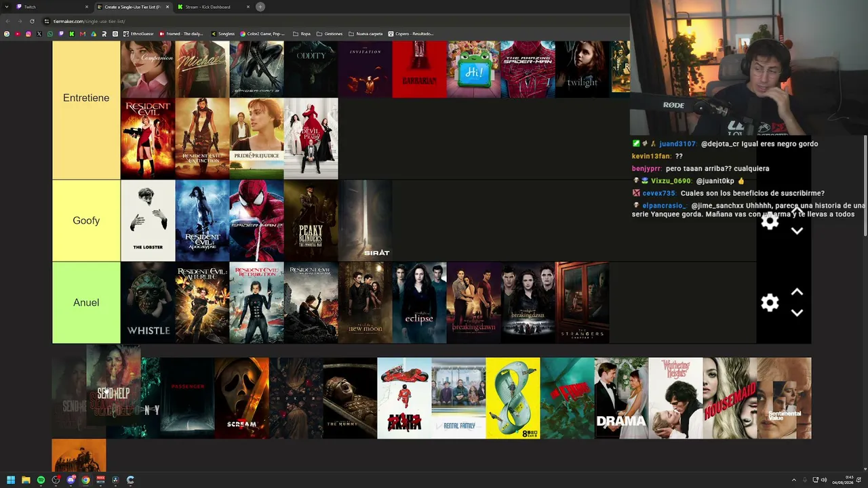868x488 pixels.
Task: Open OBS Studio from the taskbar
Action: [x=56, y=480]
